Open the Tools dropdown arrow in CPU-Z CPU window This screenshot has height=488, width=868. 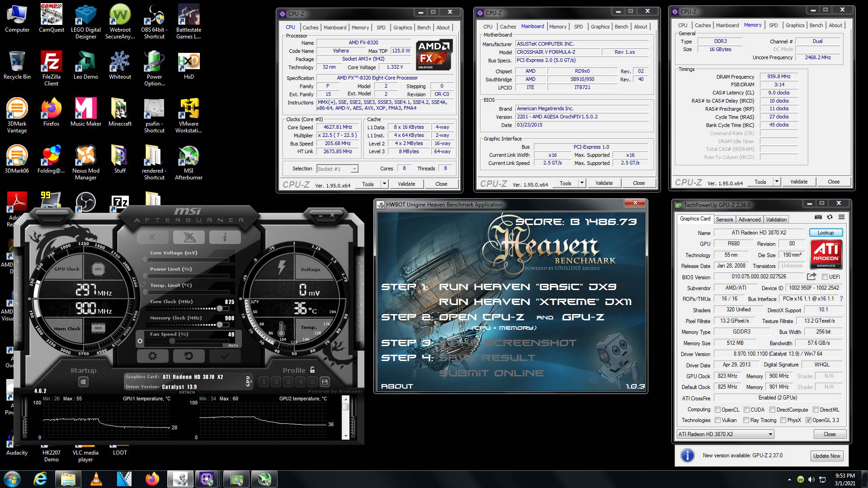(384, 184)
